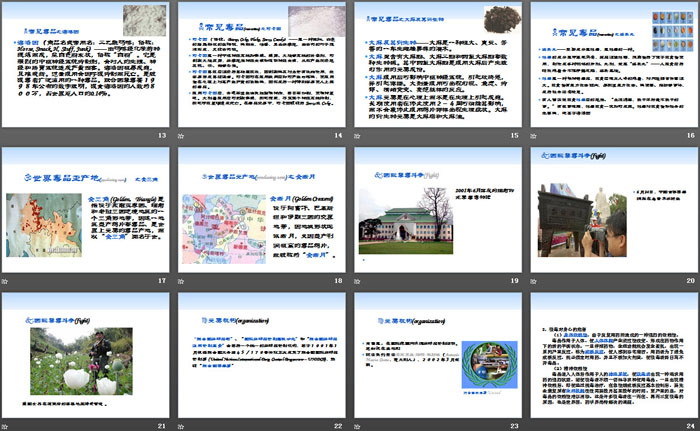Click slide number label 13

coord(162,135)
